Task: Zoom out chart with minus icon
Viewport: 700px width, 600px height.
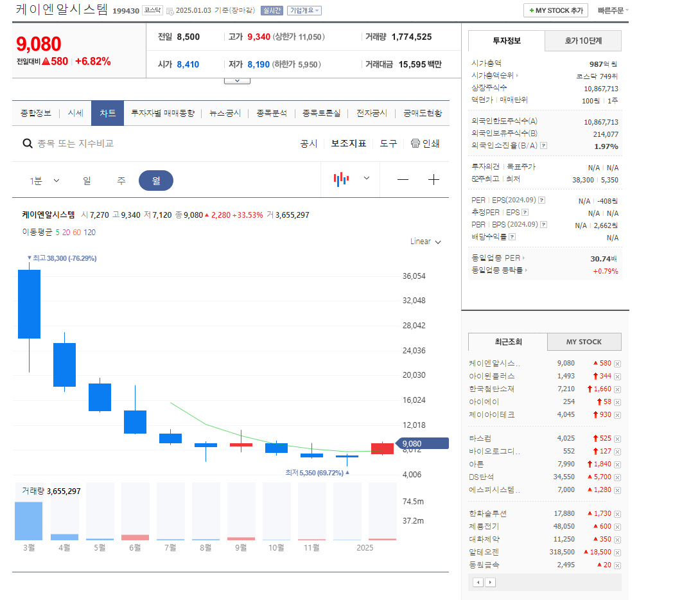Action: tap(403, 180)
